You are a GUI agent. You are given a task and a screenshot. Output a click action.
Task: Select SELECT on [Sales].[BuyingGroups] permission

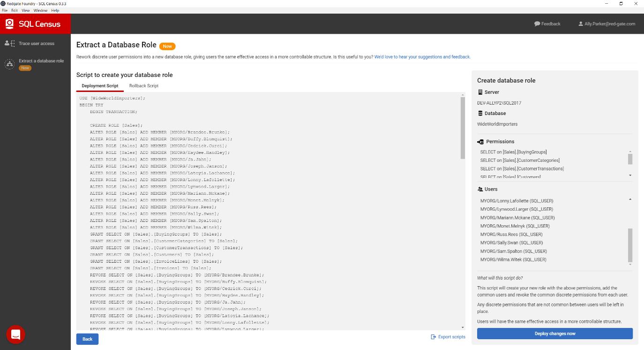point(514,152)
